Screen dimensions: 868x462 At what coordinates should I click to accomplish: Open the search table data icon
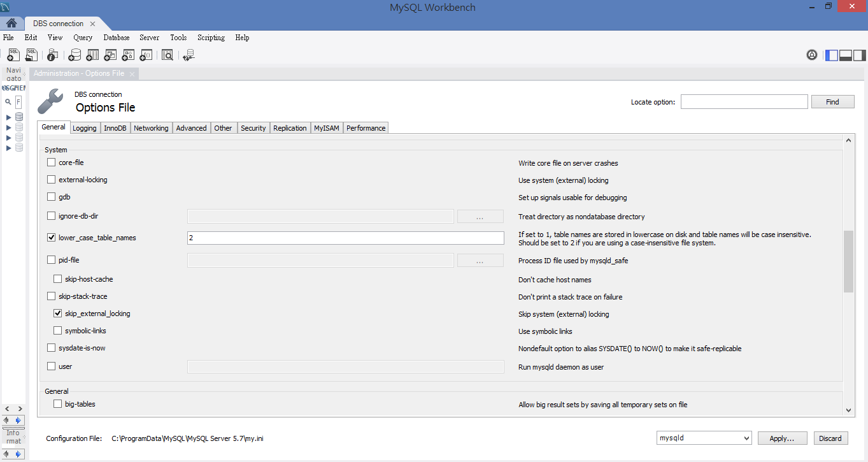(x=167, y=55)
